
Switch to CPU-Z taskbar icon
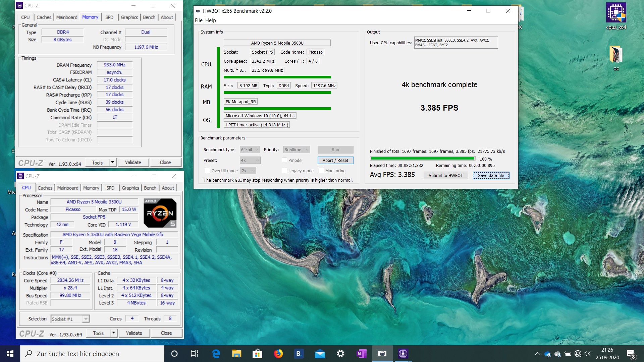click(x=403, y=354)
